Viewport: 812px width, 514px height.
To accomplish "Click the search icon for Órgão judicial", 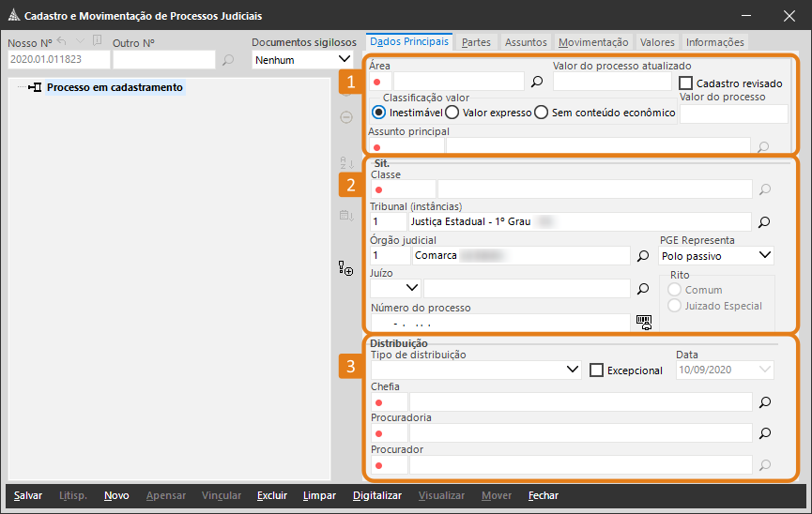I will tap(643, 255).
